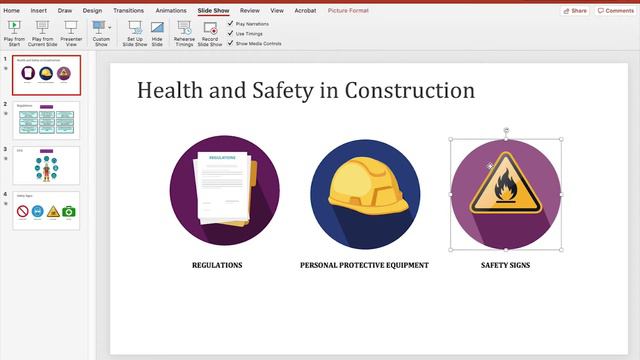
Task: Open Set Up Slide Show
Action: [135, 33]
